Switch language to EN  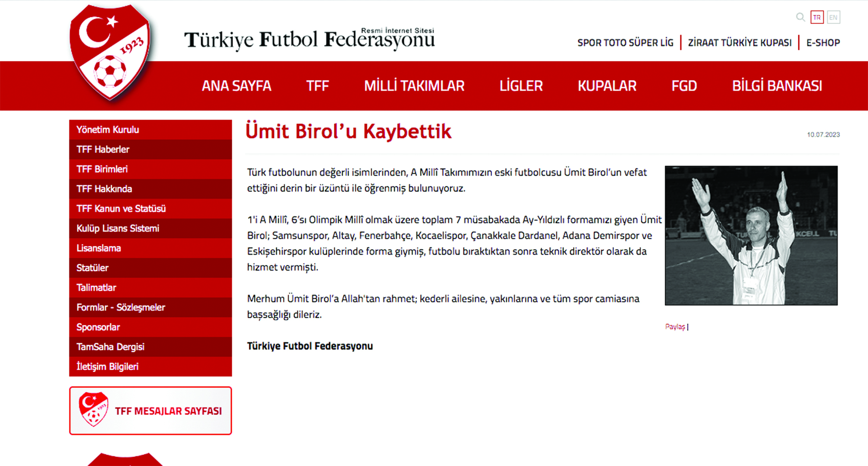point(833,17)
